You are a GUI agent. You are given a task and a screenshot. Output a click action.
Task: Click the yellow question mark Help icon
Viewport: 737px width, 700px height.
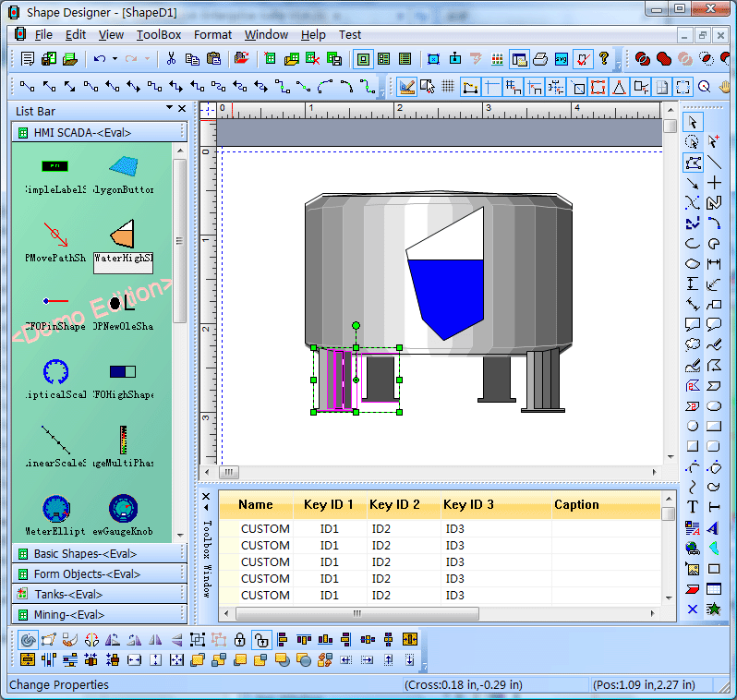604,58
